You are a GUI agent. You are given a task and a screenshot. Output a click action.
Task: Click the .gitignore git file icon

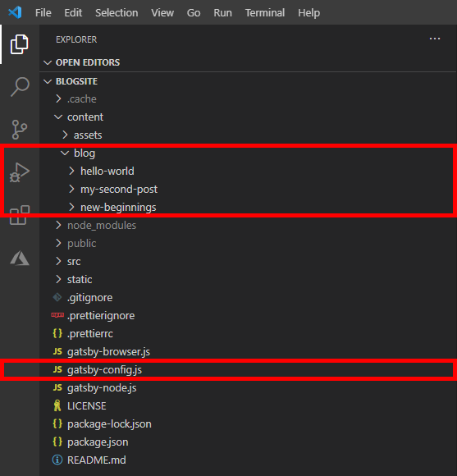[57, 297]
